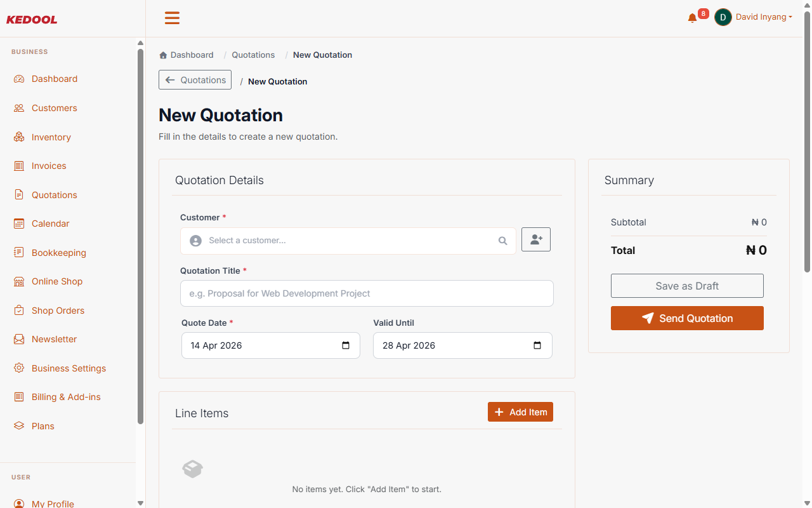Screen dimensions: 812x508
Task: Click the hamburger menu icon
Action: [172, 18]
